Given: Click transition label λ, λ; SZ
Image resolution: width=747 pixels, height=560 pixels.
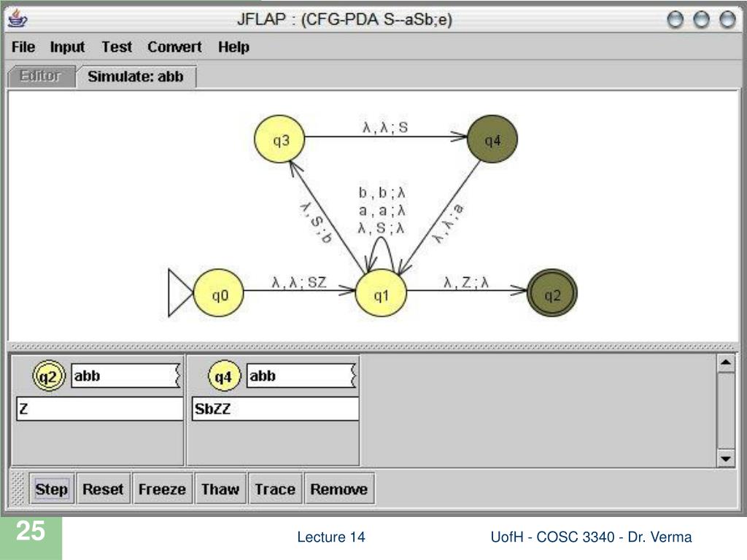Looking at the screenshot, I should (299, 282).
